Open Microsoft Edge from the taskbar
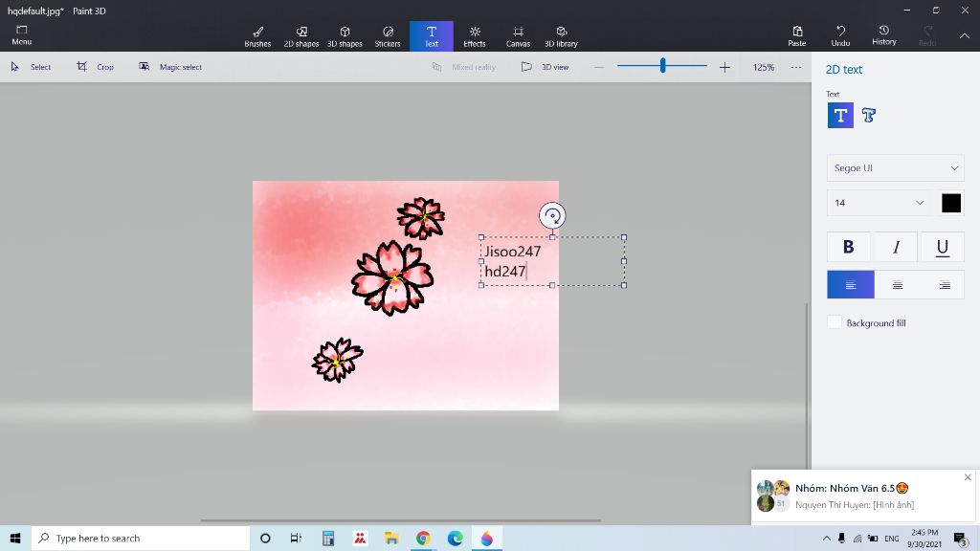This screenshot has width=980, height=551. tap(455, 538)
